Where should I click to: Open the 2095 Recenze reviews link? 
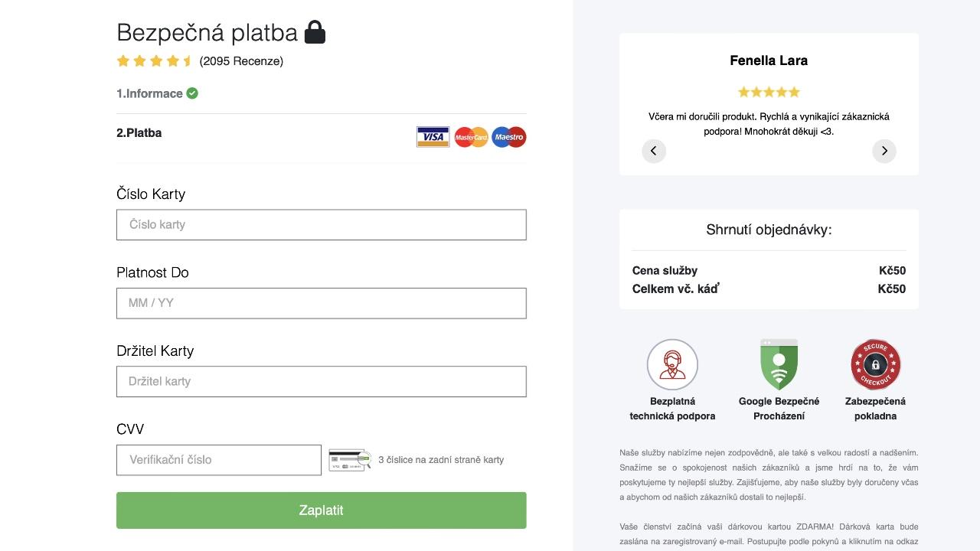coord(241,61)
